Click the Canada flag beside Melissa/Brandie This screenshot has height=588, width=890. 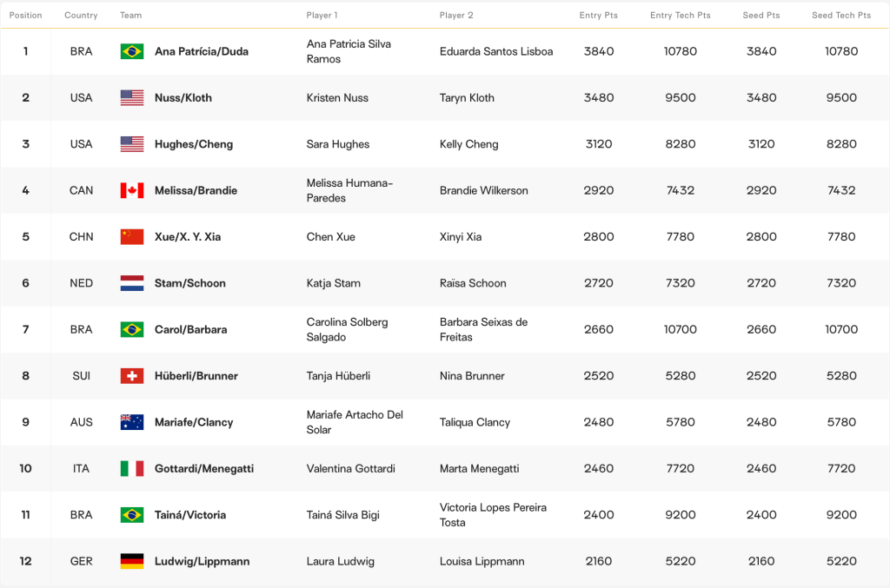click(132, 190)
